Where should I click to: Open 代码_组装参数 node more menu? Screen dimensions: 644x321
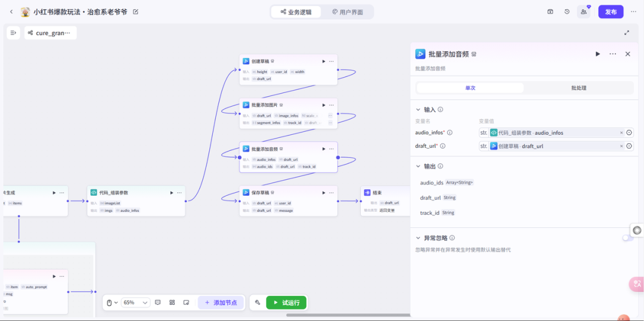(179, 192)
